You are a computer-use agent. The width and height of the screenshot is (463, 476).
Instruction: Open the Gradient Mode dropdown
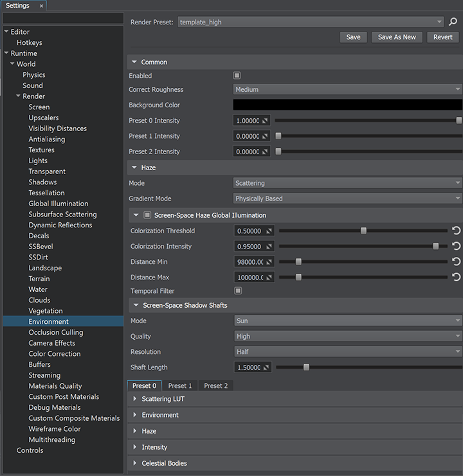[347, 198]
